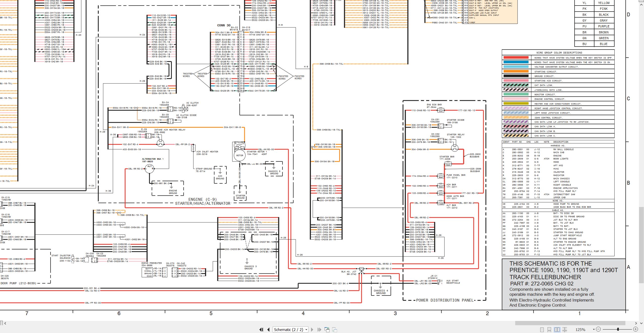The image size is (644, 333).
Task: Click 'PART #: 272-0065 CHG 02' text
Action: click(542, 283)
